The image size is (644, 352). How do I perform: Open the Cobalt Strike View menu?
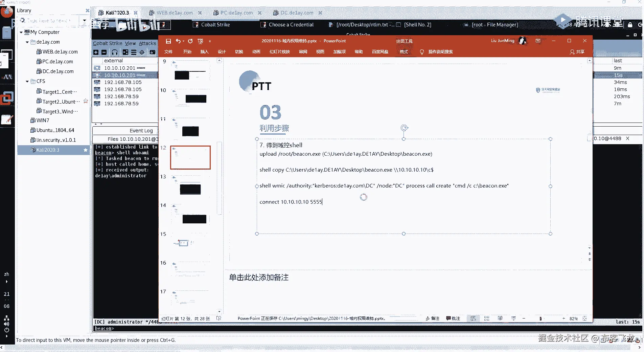tap(130, 43)
